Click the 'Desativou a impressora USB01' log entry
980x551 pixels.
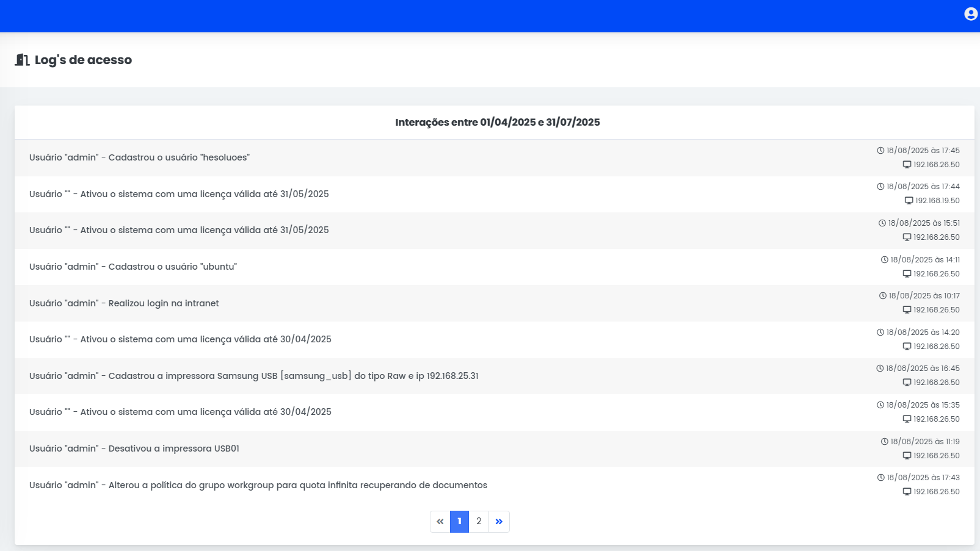tap(134, 448)
